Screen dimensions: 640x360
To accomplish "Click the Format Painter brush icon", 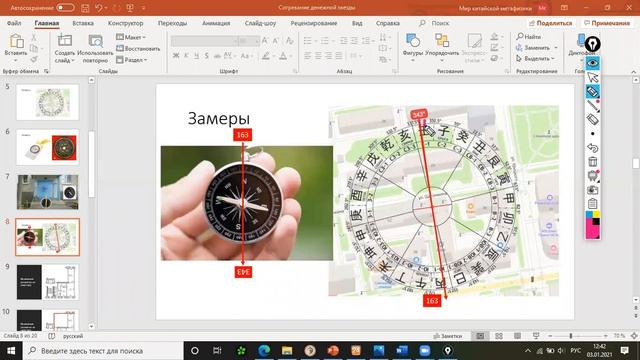I will [34, 60].
